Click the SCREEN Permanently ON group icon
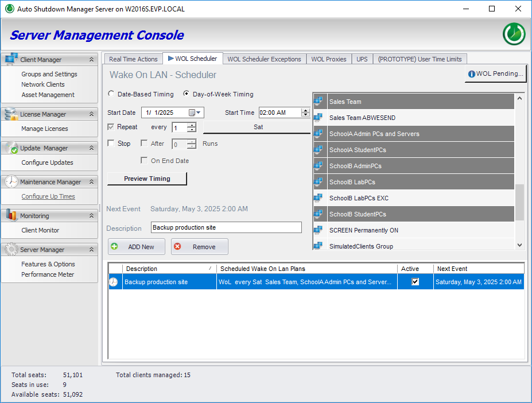Image resolution: width=532 pixels, height=403 pixels. (x=319, y=230)
